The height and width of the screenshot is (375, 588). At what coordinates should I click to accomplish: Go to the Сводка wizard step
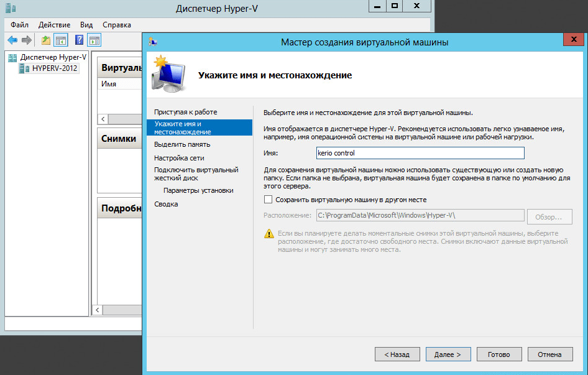pos(166,204)
